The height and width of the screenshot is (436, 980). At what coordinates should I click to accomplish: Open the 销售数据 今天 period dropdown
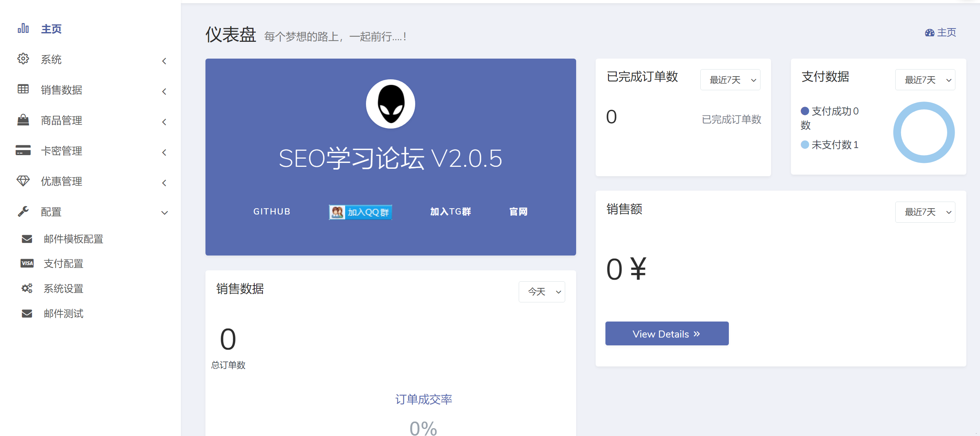tap(541, 292)
